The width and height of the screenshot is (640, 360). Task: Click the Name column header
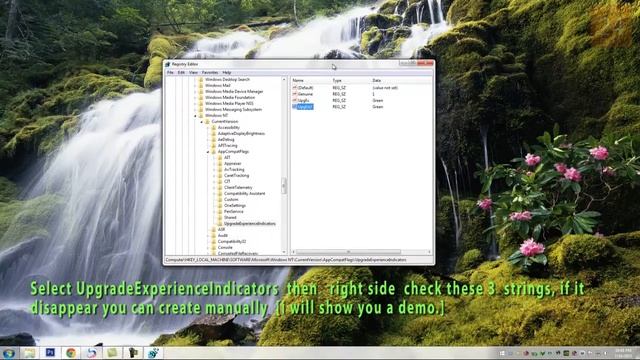(311, 81)
